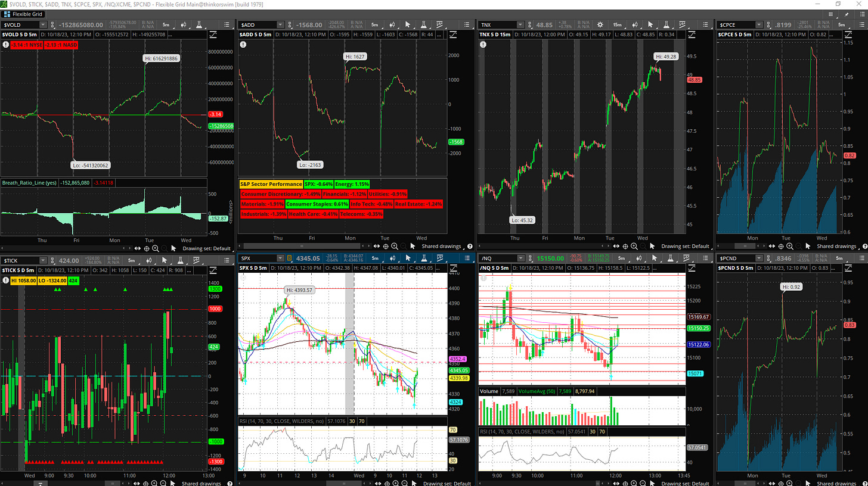868x486 pixels.
Task: Click chart style candle icon in $ADD panel
Action: pos(392,25)
